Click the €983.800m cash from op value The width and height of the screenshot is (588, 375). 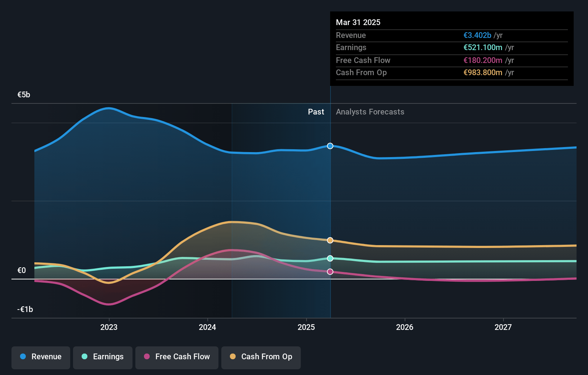pos(483,73)
